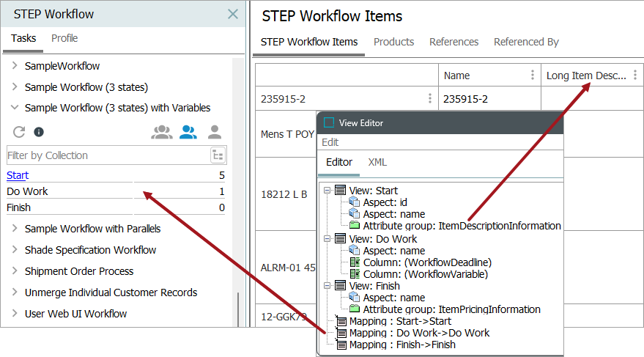Collapse the View: Do Work node

point(327,238)
